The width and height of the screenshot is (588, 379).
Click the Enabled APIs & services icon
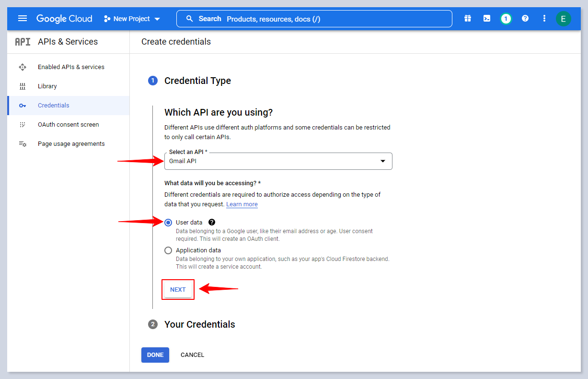[x=22, y=67]
